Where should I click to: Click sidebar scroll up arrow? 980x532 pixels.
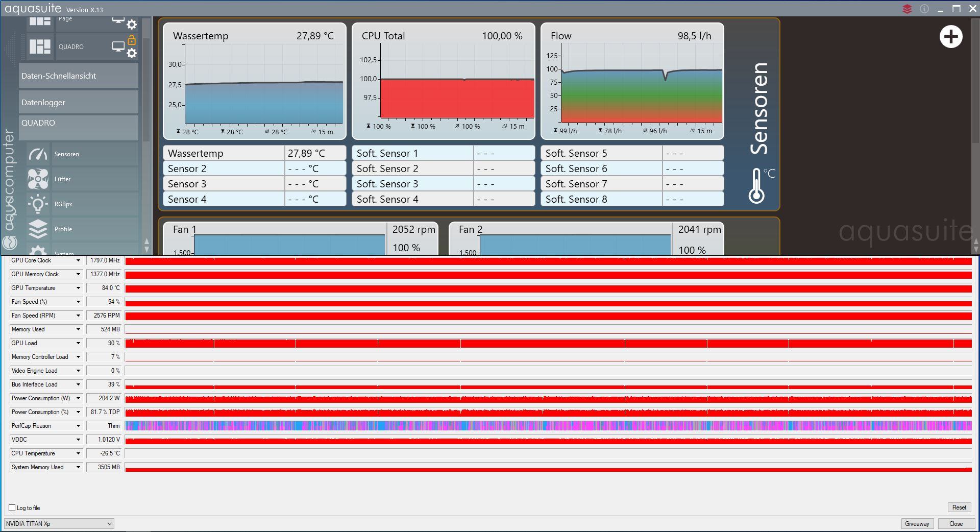pos(147,241)
